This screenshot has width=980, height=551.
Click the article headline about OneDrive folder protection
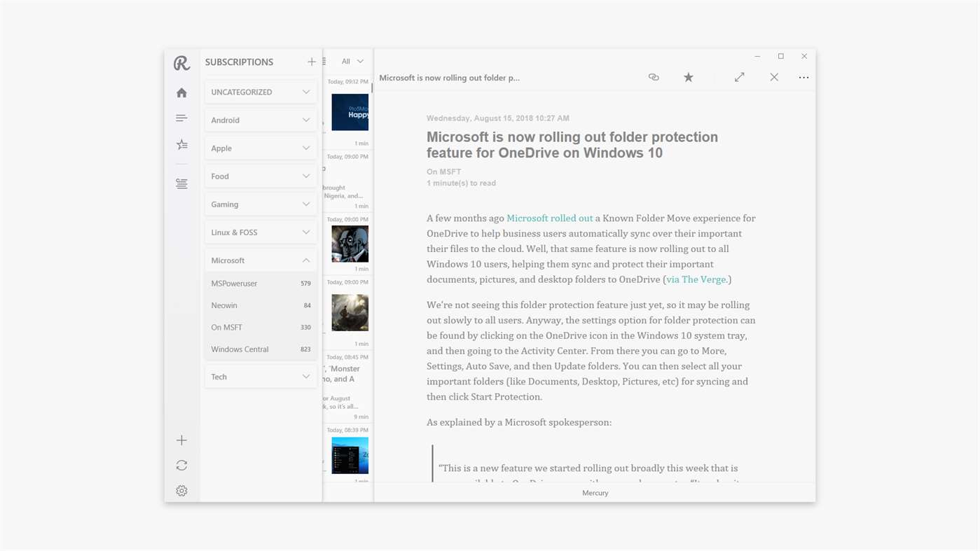click(x=572, y=145)
